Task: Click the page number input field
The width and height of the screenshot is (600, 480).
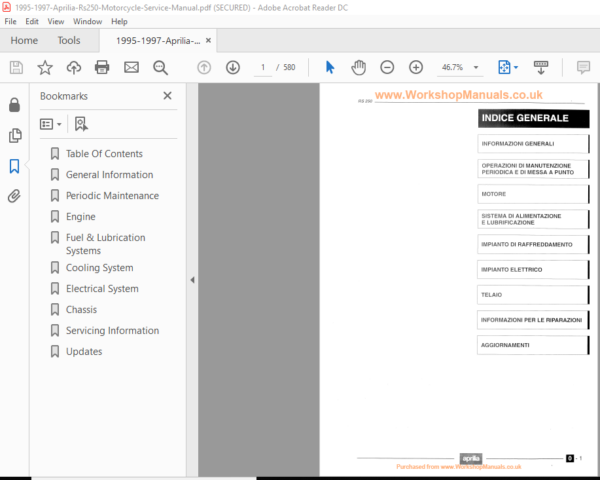Action: (x=263, y=68)
